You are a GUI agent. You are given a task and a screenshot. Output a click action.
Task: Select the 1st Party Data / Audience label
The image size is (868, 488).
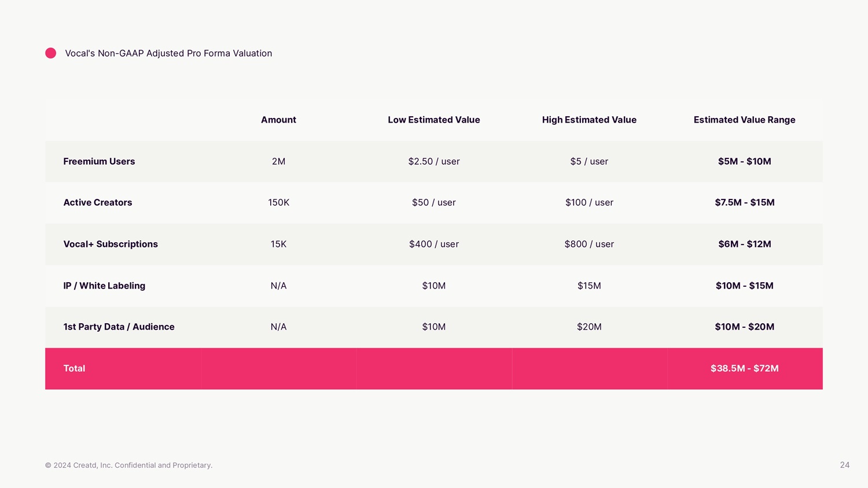point(119,327)
